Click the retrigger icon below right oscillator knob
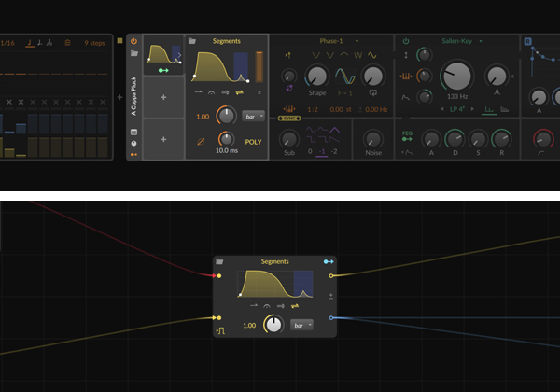 (x=372, y=92)
